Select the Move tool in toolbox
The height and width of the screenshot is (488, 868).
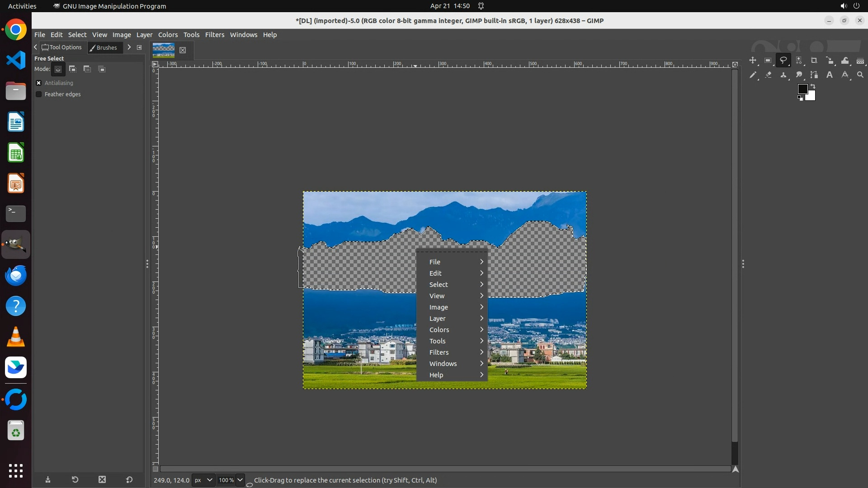[753, 61]
